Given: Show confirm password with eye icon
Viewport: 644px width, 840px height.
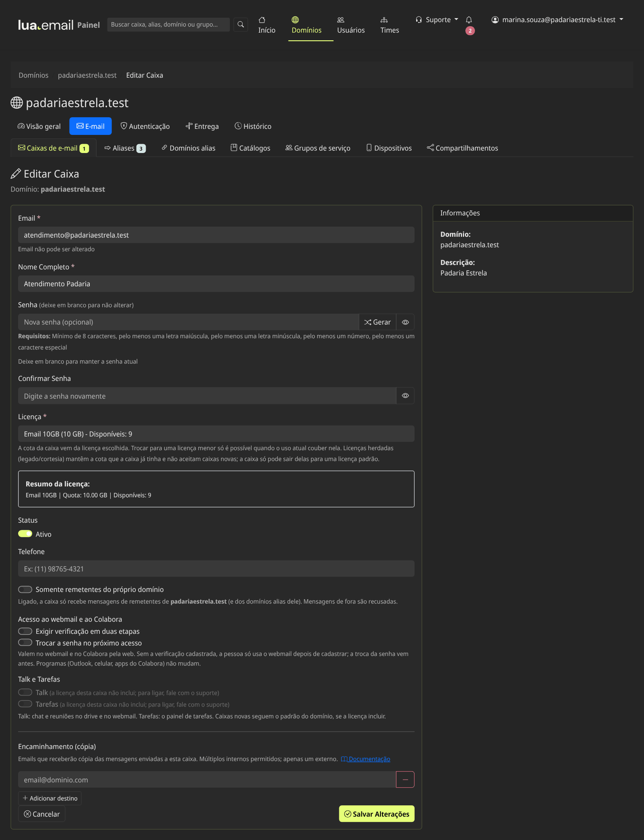Looking at the screenshot, I should coord(405,396).
